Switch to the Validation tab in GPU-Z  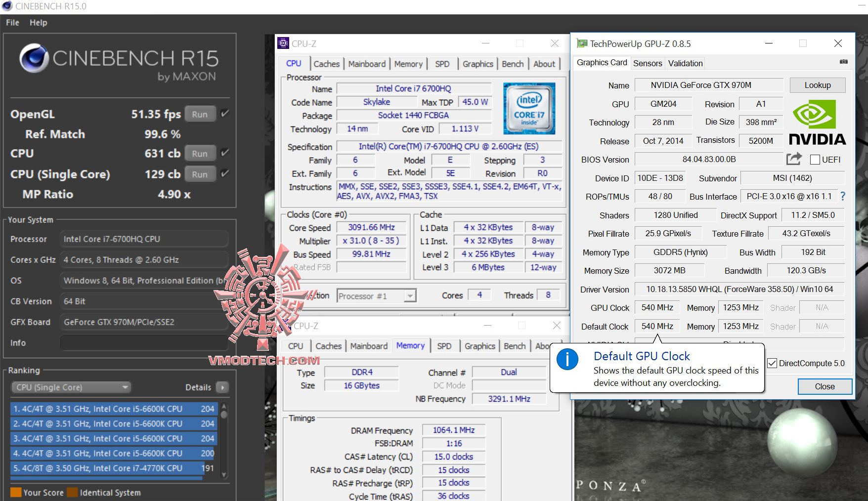tap(686, 63)
